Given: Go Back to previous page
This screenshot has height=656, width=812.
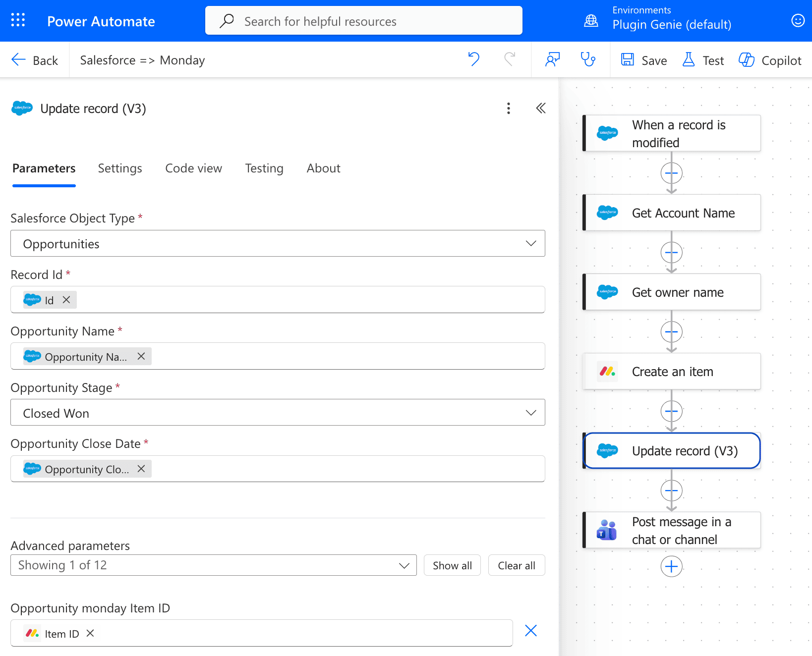Looking at the screenshot, I should [x=35, y=60].
